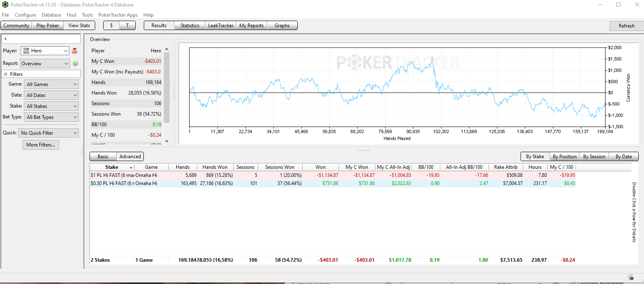Select the Basic stats toggle
644x284 pixels.
point(103,157)
